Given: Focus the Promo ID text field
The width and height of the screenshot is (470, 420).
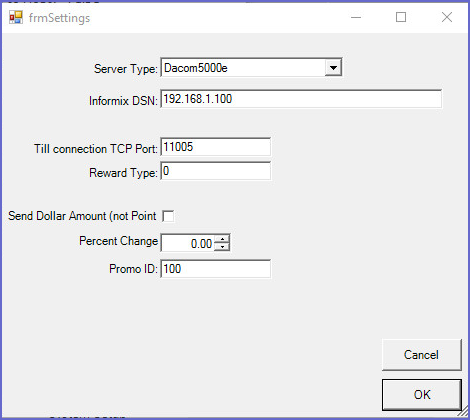Looking at the screenshot, I should point(216,269).
